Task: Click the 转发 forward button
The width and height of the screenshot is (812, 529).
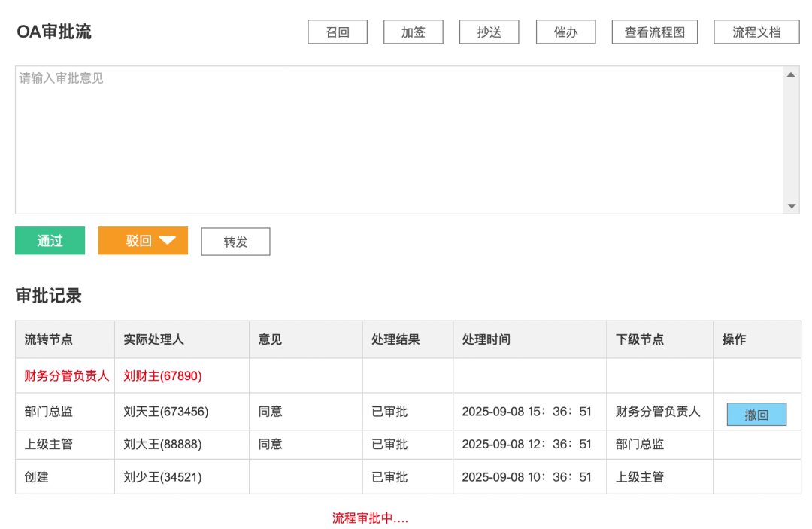Action: [x=235, y=242]
